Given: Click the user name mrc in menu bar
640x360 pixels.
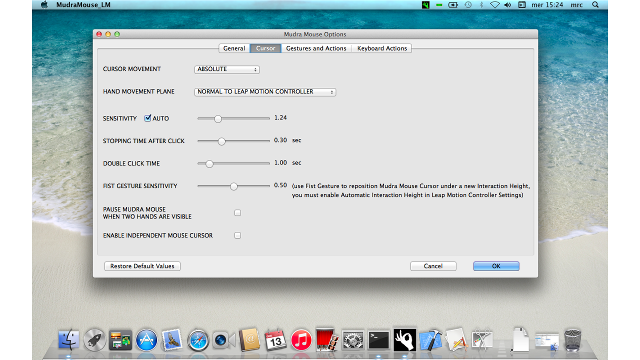Looking at the screenshot, I should [576, 5].
